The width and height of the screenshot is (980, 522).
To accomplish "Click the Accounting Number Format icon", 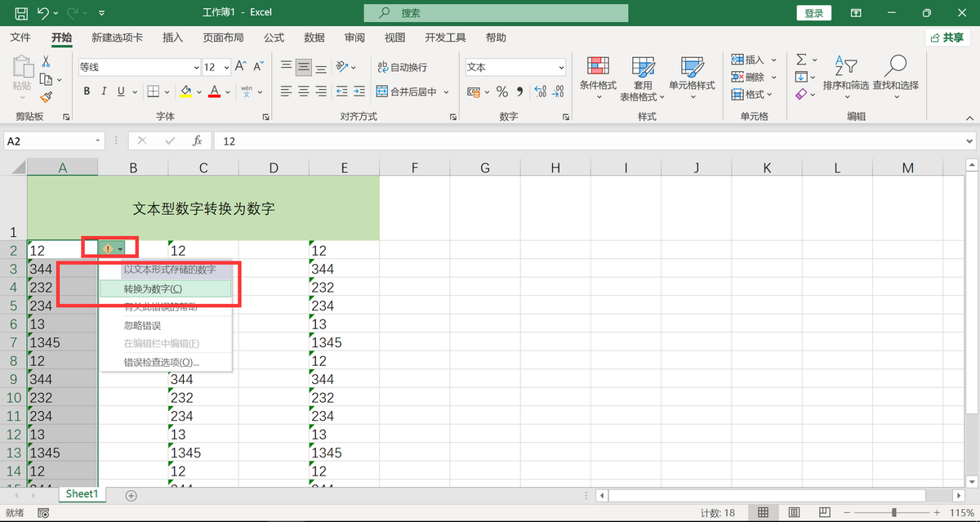I will coord(475,91).
